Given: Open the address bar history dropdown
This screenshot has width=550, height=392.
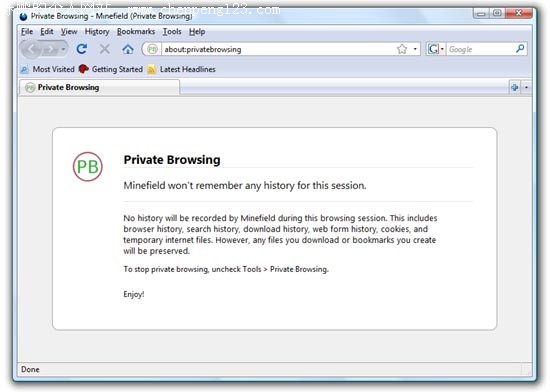Looking at the screenshot, I should pyautogui.click(x=415, y=49).
